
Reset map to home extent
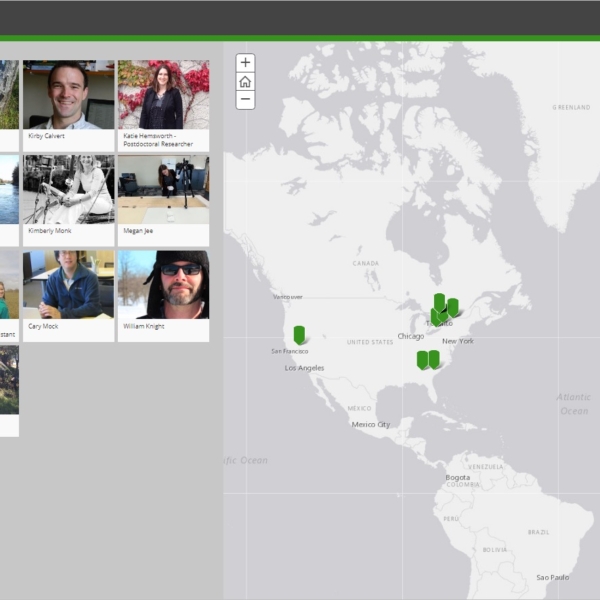[x=245, y=82]
